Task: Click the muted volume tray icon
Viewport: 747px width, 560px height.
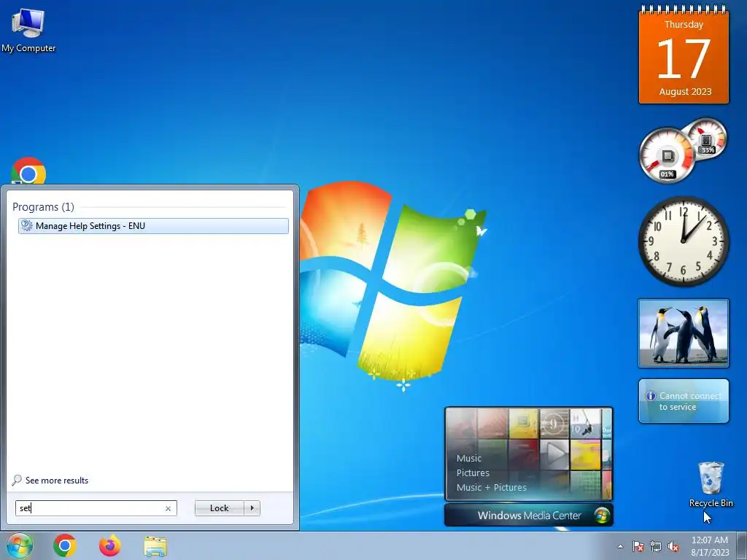Action: point(673,546)
